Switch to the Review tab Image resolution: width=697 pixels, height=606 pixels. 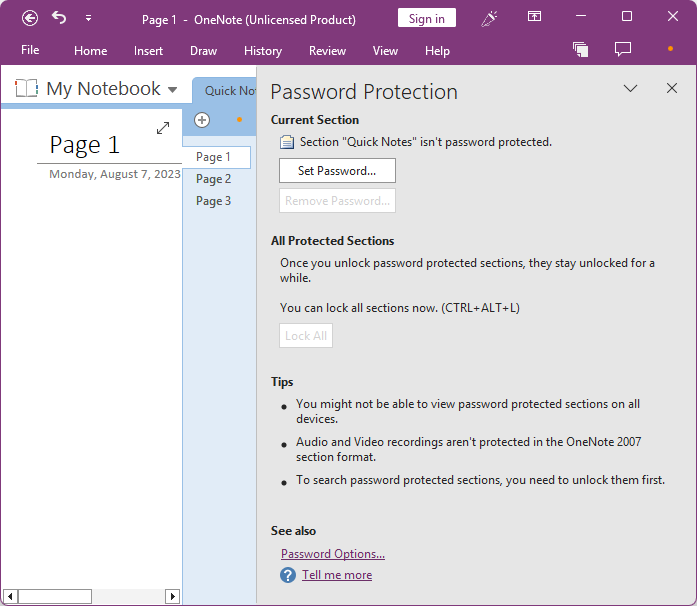click(x=327, y=51)
